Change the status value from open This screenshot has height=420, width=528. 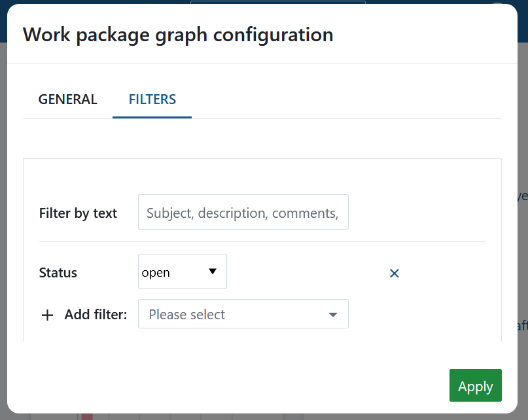[182, 271]
